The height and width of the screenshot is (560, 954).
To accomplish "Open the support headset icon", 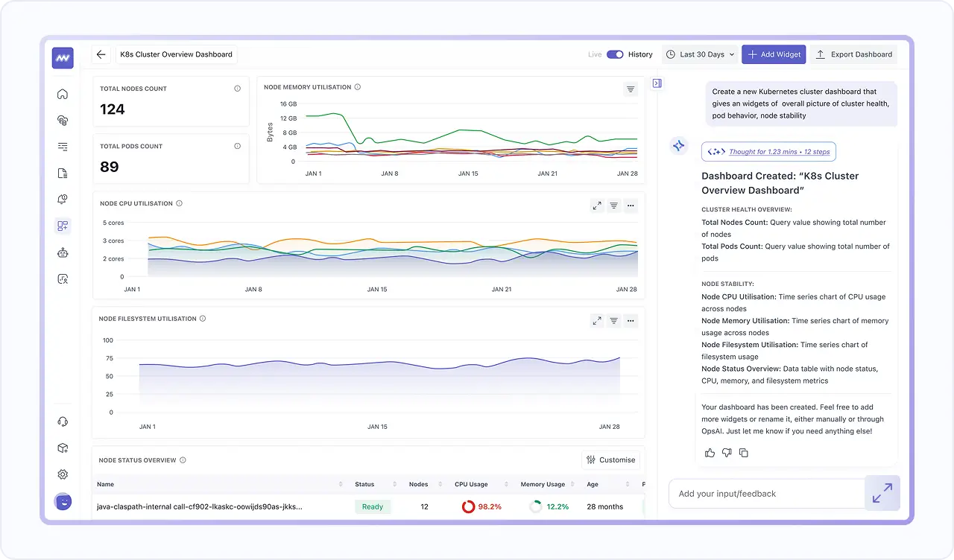I will 63,421.
